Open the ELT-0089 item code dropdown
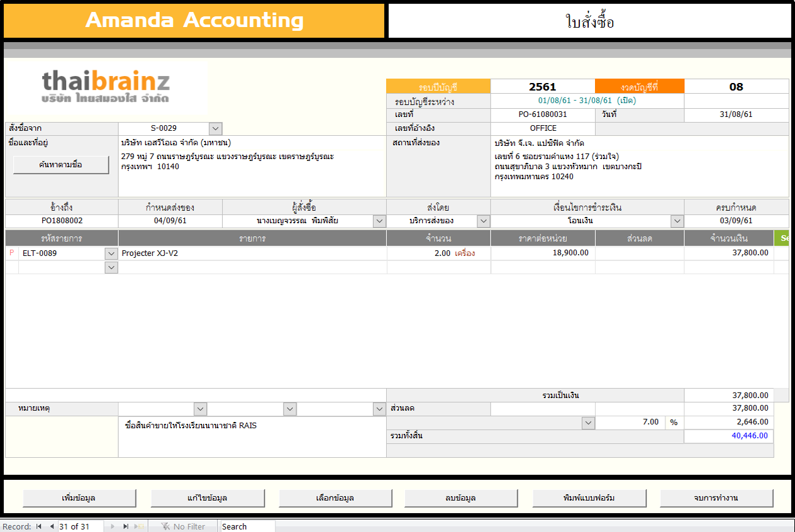 pyautogui.click(x=111, y=253)
